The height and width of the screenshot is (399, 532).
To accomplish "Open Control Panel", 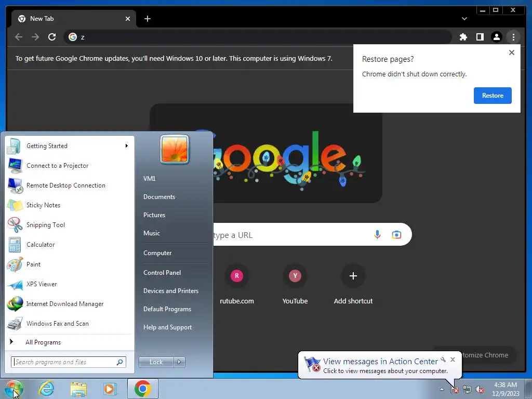I will pyautogui.click(x=162, y=273).
